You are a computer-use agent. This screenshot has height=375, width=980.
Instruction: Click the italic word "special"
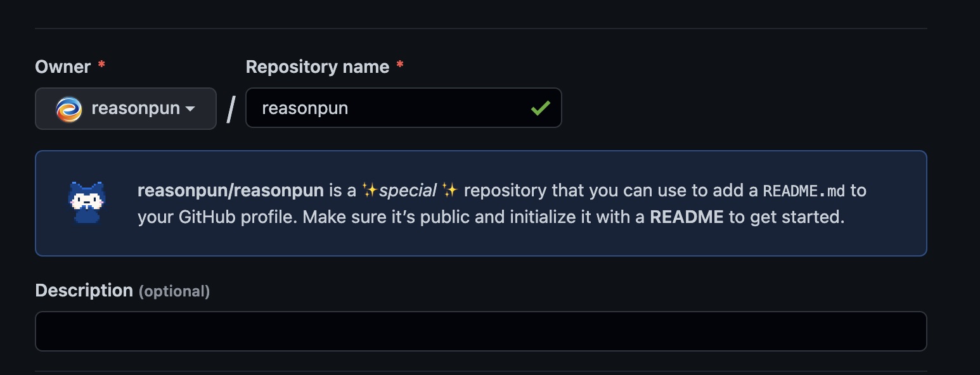click(408, 190)
